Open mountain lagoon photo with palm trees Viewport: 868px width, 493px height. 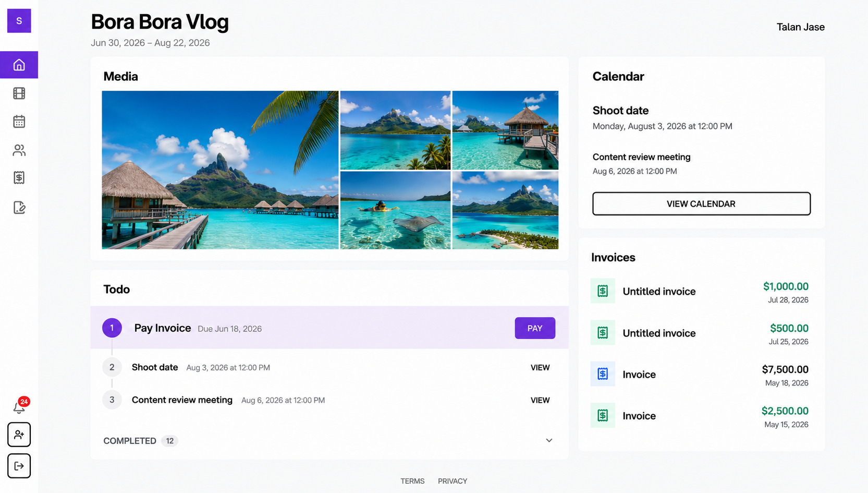click(395, 130)
